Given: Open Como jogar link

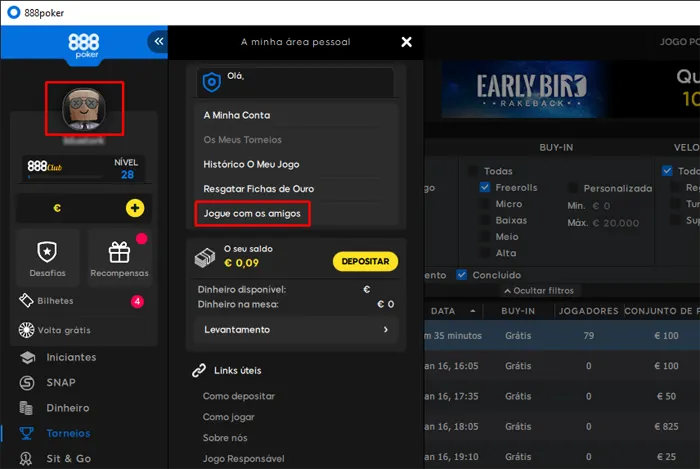Looking at the screenshot, I should [229, 417].
